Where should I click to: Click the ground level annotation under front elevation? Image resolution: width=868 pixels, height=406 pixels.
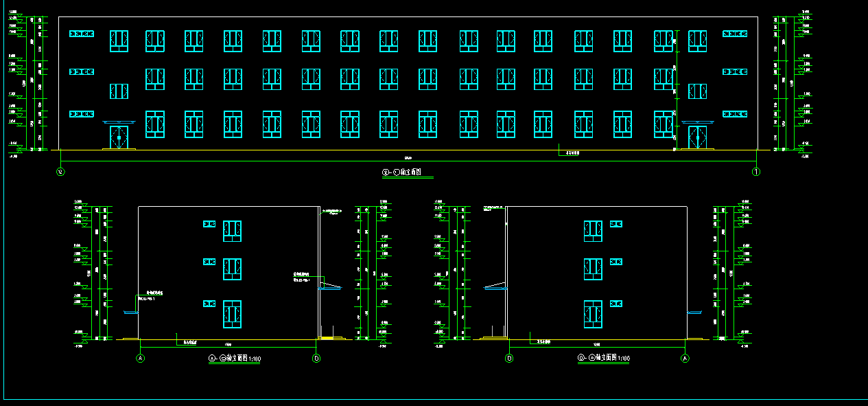(568, 155)
